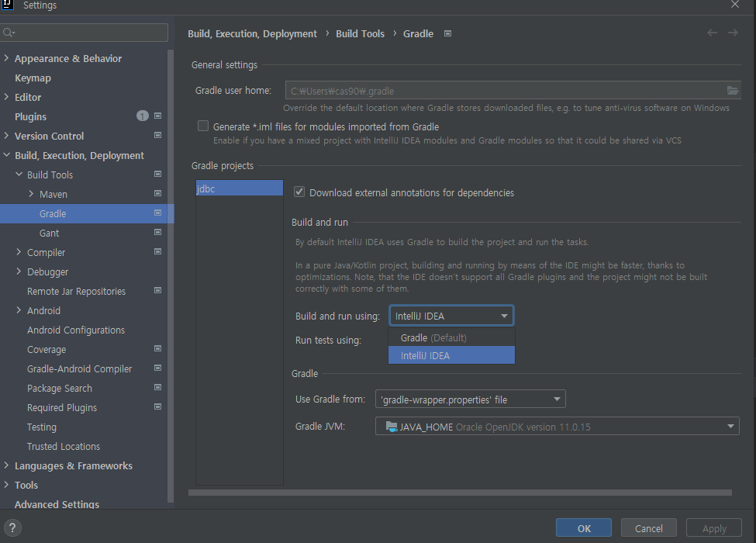The width and height of the screenshot is (756, 543).
Task: Click Build, Execution, Deployment breadcrumb
Action: [252, 34]
